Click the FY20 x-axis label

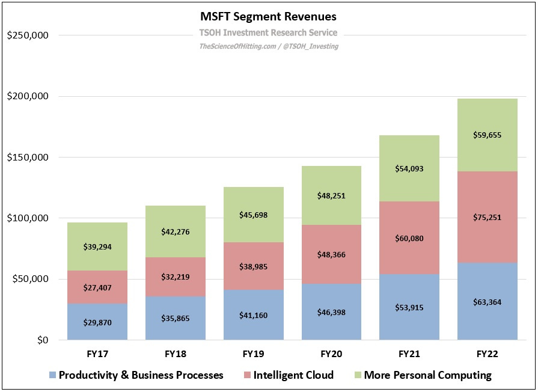click(x=331, y=354)
